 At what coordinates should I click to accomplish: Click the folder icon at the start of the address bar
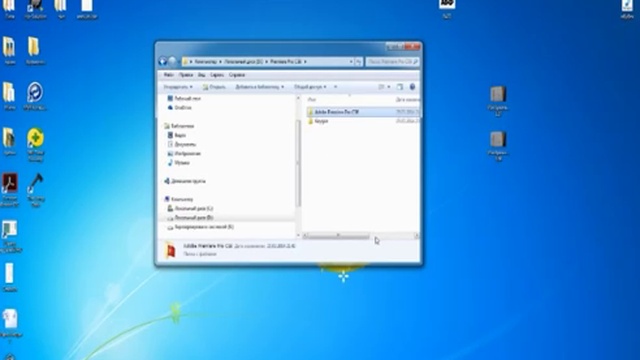pos(186,62)
